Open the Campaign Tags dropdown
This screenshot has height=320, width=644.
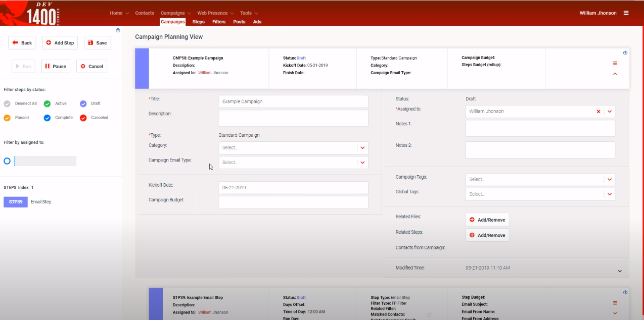[x=540, y=179]
